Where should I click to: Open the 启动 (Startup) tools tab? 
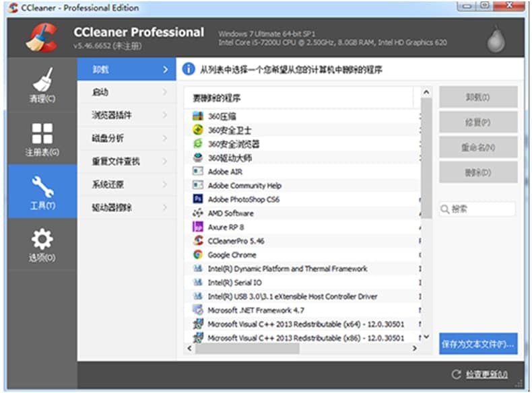tap(127, 92)
